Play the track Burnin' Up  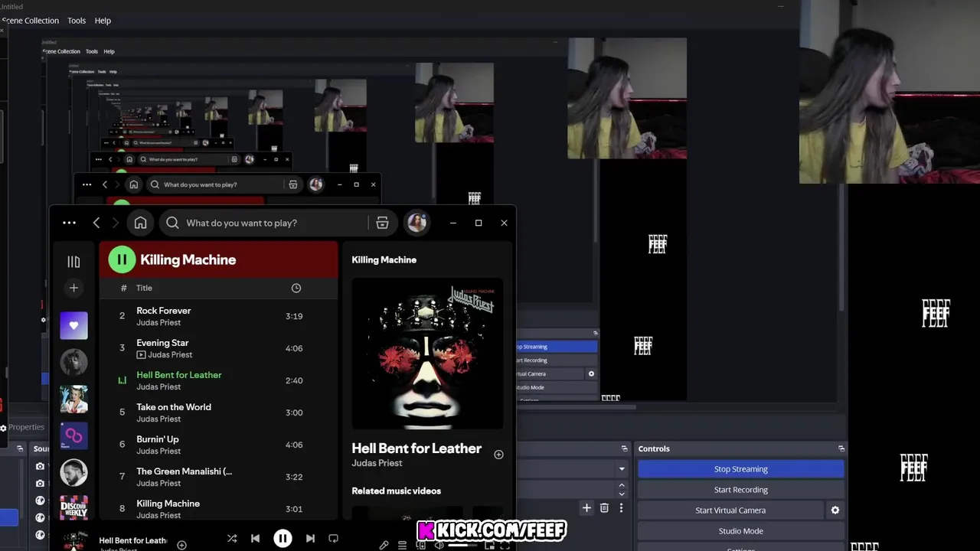[x=218, y=445]
